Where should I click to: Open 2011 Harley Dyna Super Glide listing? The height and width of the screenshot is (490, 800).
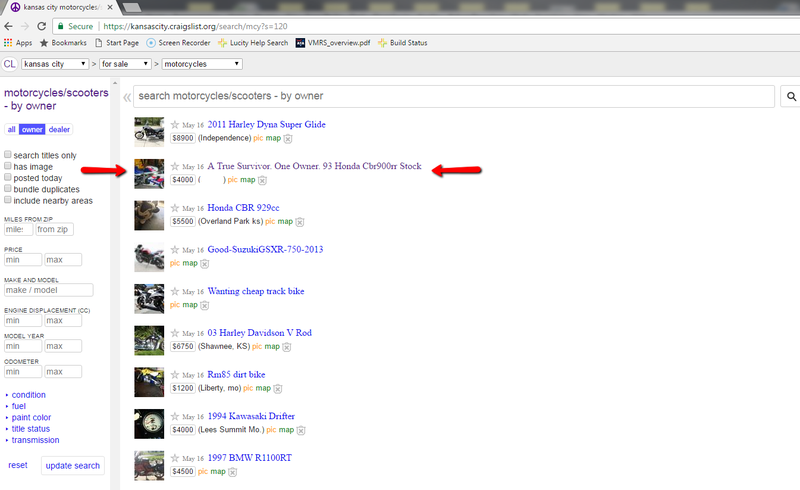266,125
